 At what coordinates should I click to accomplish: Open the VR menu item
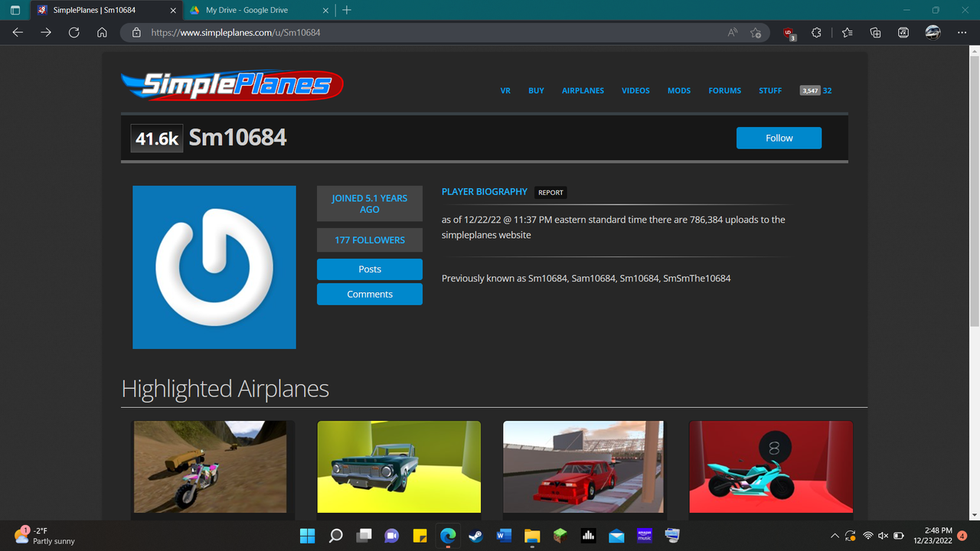click(505, 90)
